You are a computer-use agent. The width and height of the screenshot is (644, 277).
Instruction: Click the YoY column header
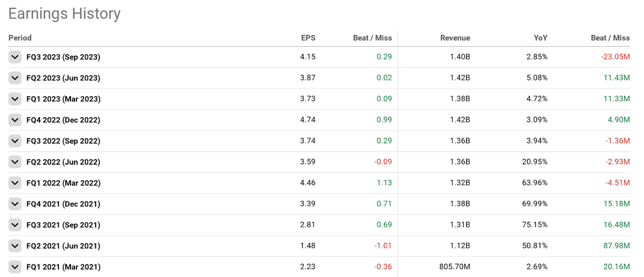[x=540, y=38]
